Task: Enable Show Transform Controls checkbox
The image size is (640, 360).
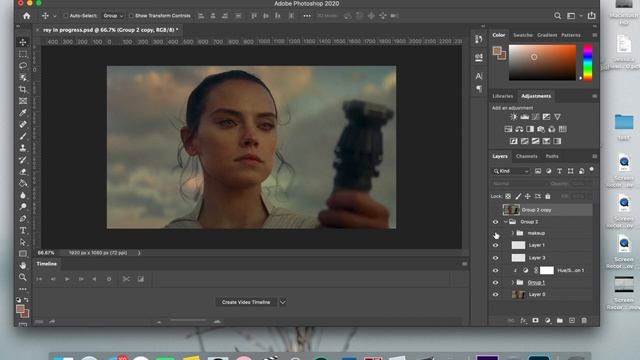Action: point(131,16)
